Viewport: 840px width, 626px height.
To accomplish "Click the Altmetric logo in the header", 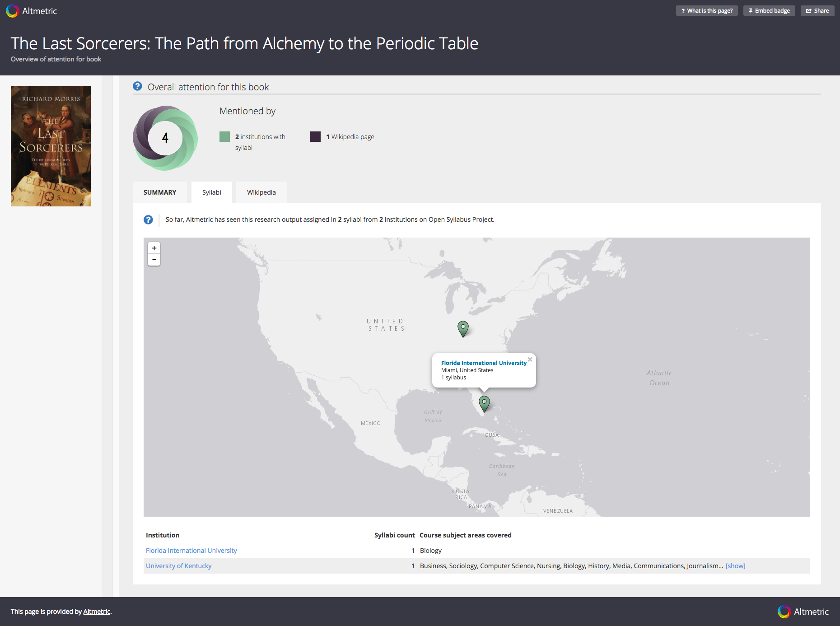I will pyautogui.click(x=31, y=11).
